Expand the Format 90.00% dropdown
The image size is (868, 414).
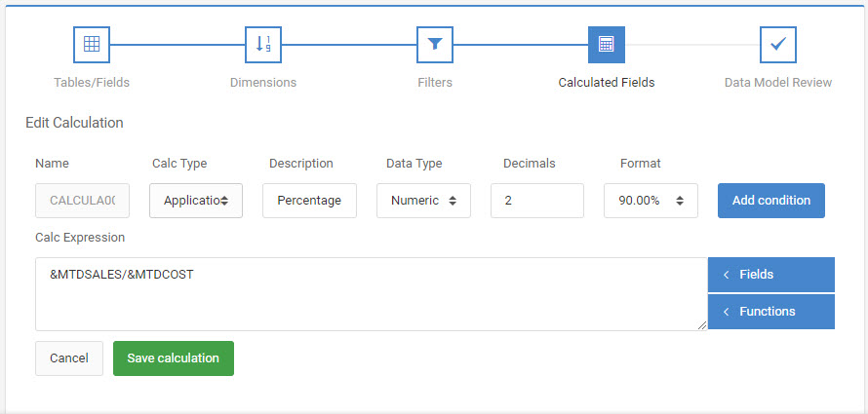pyautogui.click(x=651, y=201)
